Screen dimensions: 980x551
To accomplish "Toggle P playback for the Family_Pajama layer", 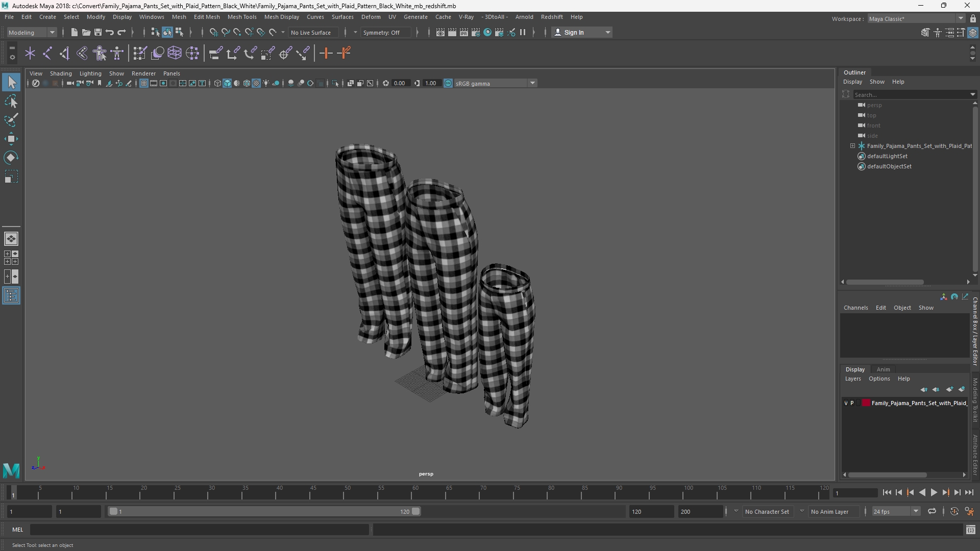I will pos(852,403).
